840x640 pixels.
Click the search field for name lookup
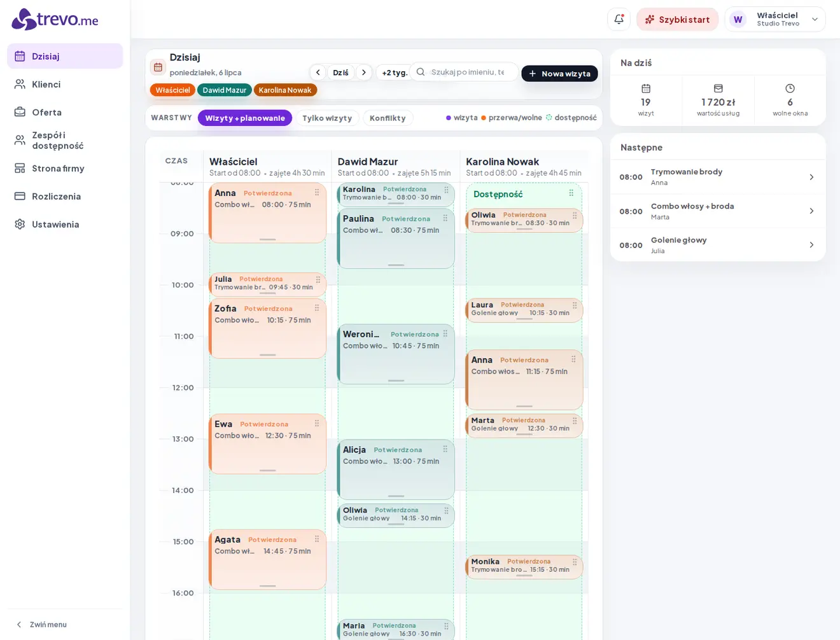(463, 72)
